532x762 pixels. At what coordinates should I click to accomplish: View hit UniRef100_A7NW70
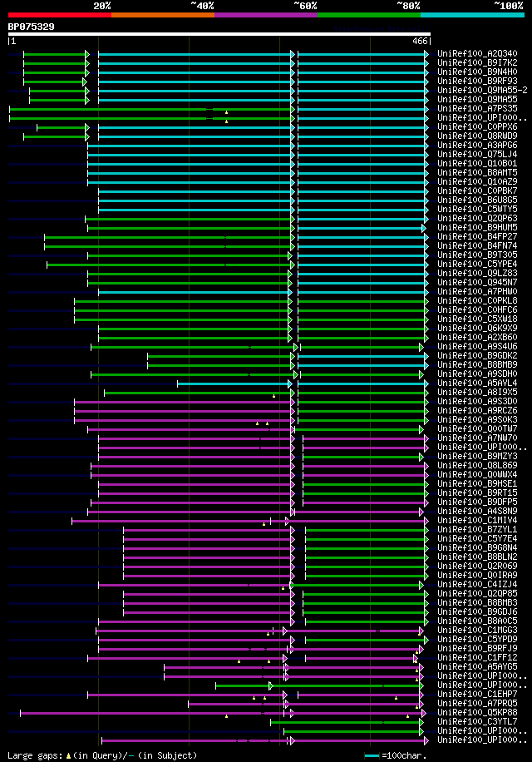[477, 438]
